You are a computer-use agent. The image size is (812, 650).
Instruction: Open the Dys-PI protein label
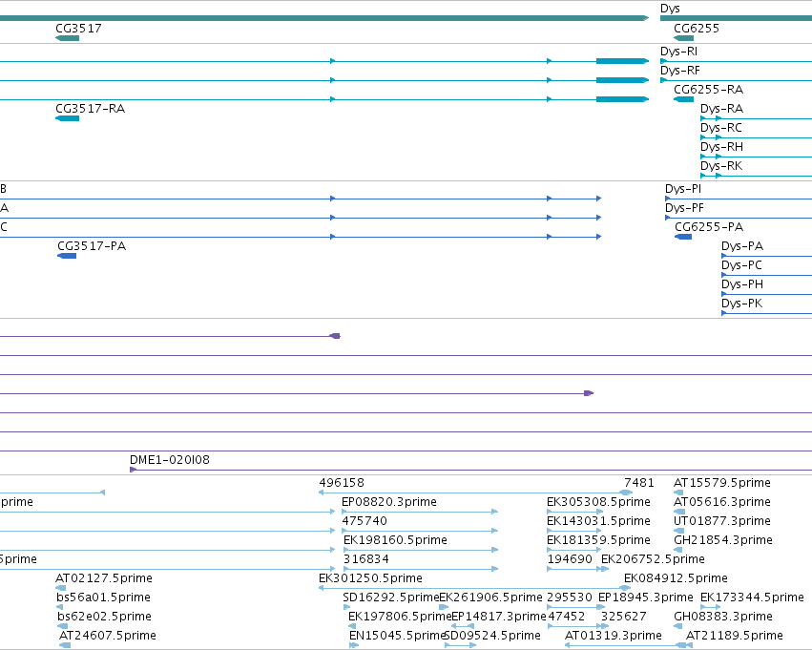(683, 189)
